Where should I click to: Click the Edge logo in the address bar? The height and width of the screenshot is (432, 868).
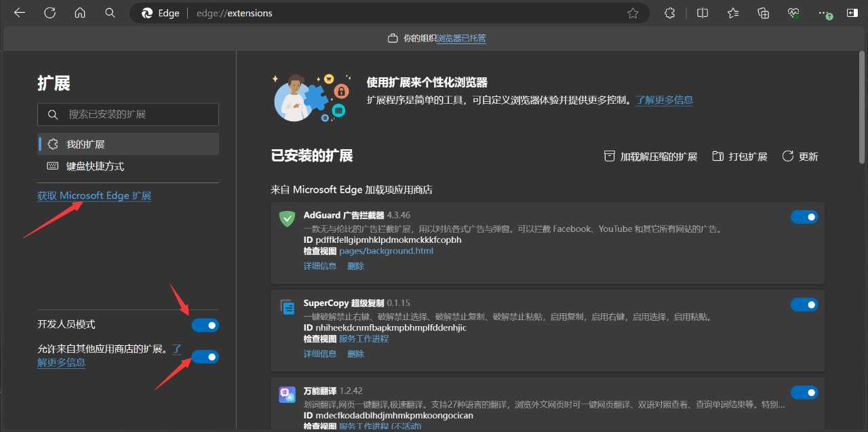[x=146, y=13]
